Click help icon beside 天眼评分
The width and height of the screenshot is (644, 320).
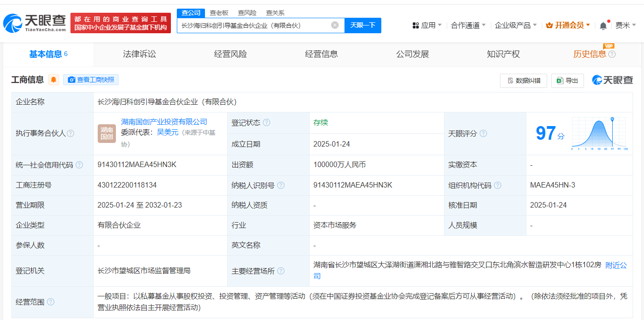(x=483, y=134)
